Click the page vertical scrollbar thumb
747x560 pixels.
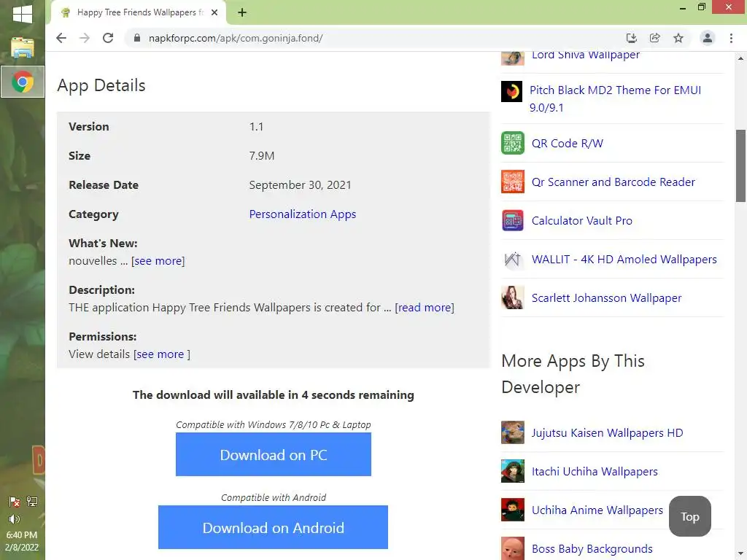740,166
